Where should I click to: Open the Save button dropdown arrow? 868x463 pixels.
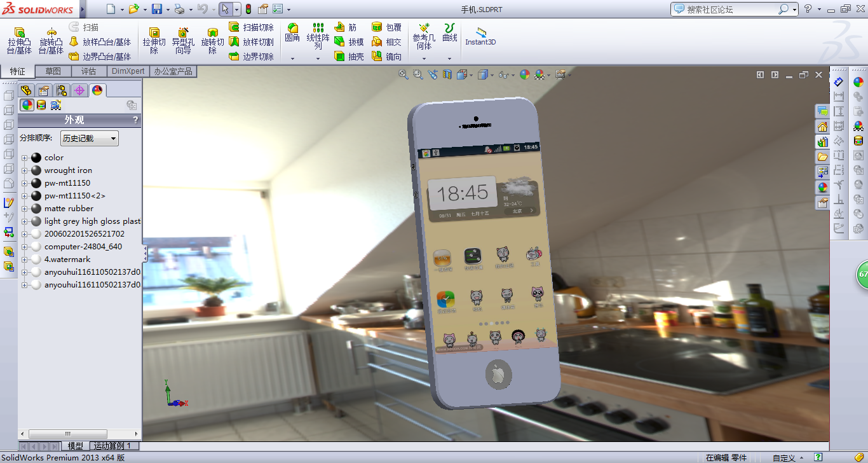pyautogui.click(x=168, y=10)
